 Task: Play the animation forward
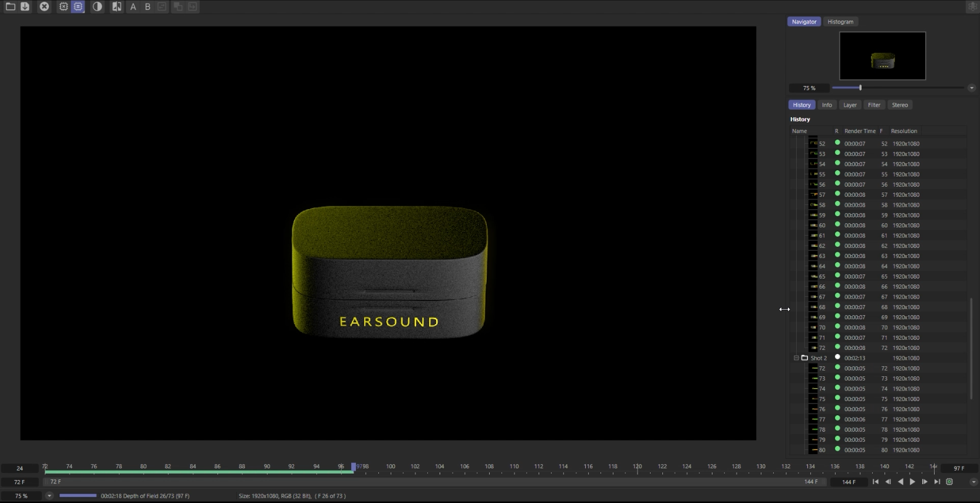pyautogui.click(x=913, y=482)
